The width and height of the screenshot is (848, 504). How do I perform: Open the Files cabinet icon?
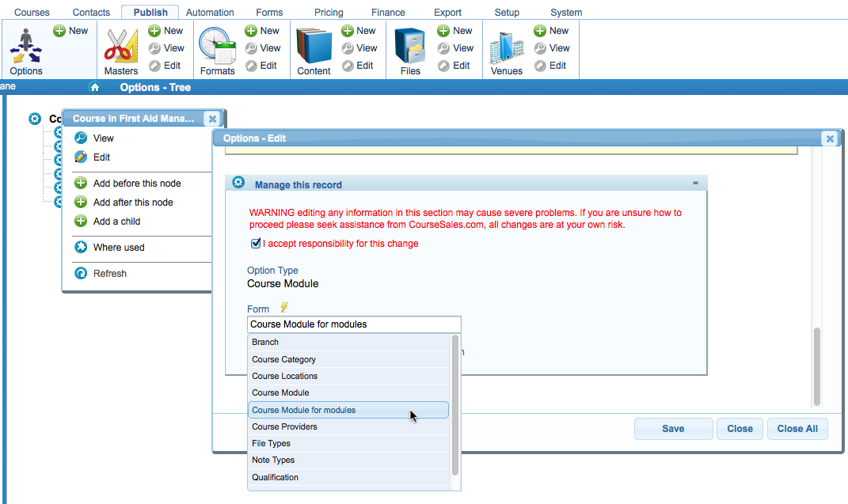click(410, 47)
